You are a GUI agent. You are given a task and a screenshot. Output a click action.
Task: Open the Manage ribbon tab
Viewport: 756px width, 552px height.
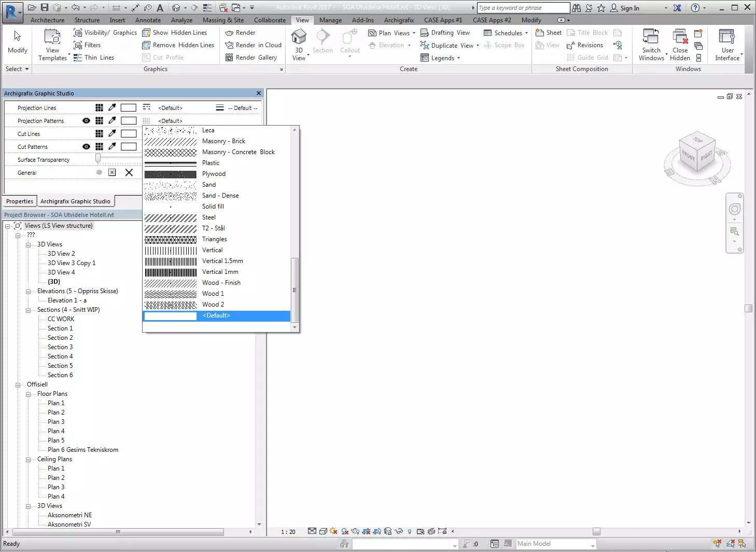point(330,20)
